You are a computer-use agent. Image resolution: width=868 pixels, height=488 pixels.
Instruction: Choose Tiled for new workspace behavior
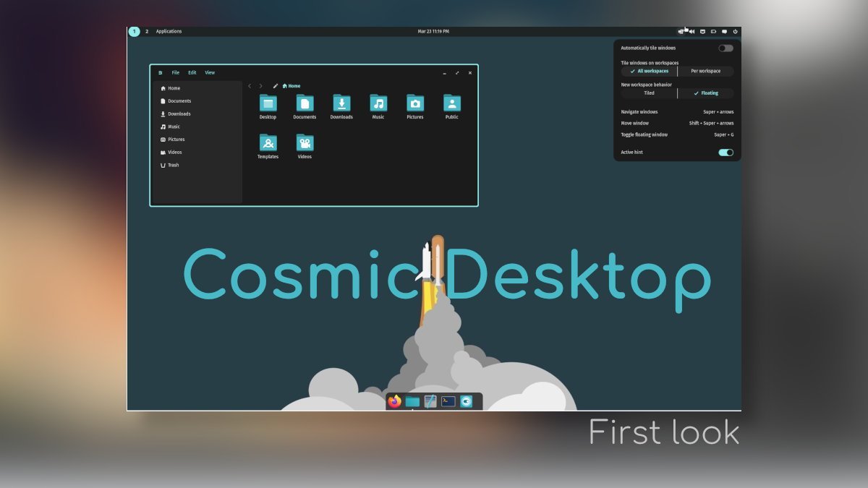[x=649, y=93]
